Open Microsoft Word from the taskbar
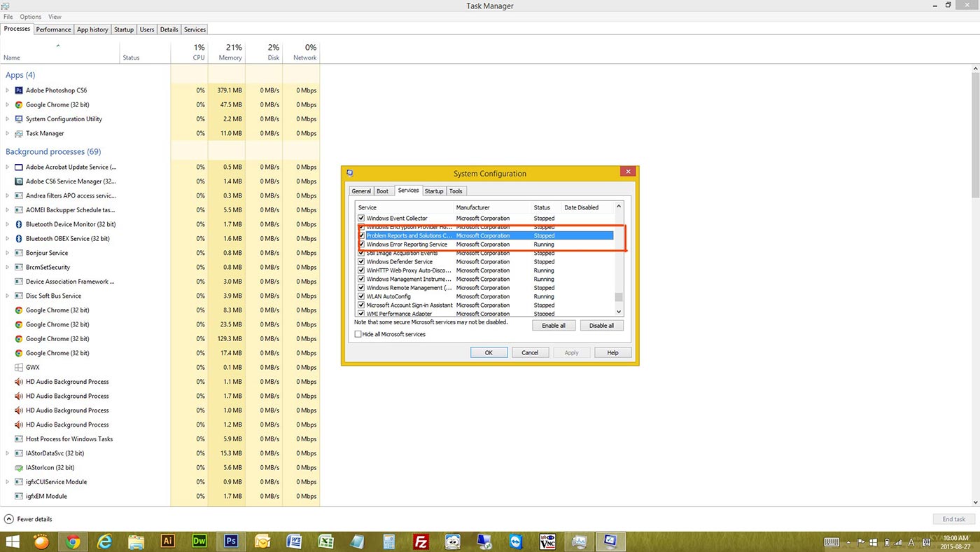Screen dimensions: 980x552 click(294, 541)
